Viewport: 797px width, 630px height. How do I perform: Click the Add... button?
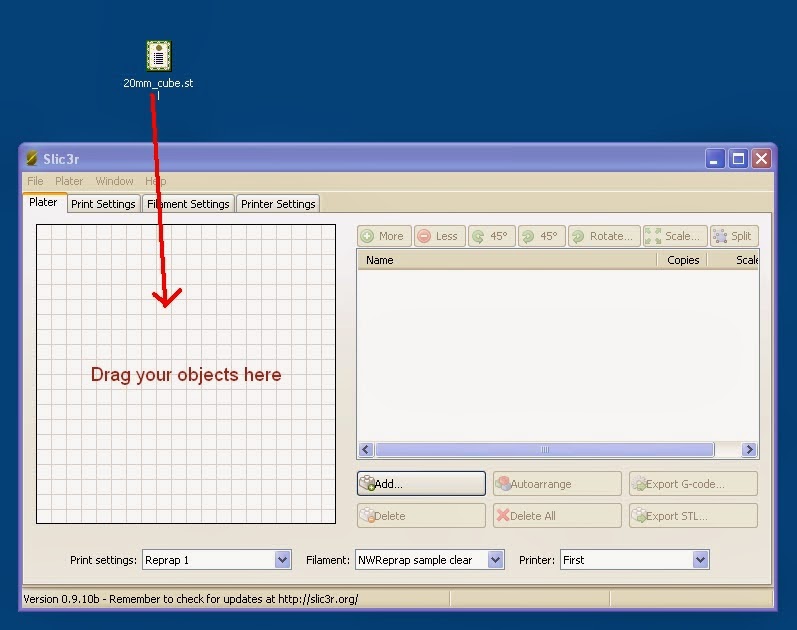[x=421, y=484]
